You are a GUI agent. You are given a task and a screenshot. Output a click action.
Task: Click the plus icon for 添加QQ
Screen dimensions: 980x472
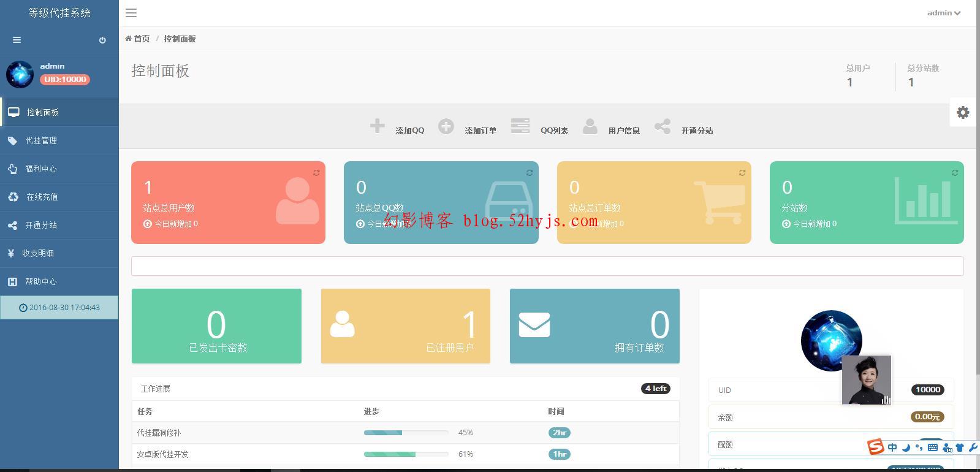[377, 126]
